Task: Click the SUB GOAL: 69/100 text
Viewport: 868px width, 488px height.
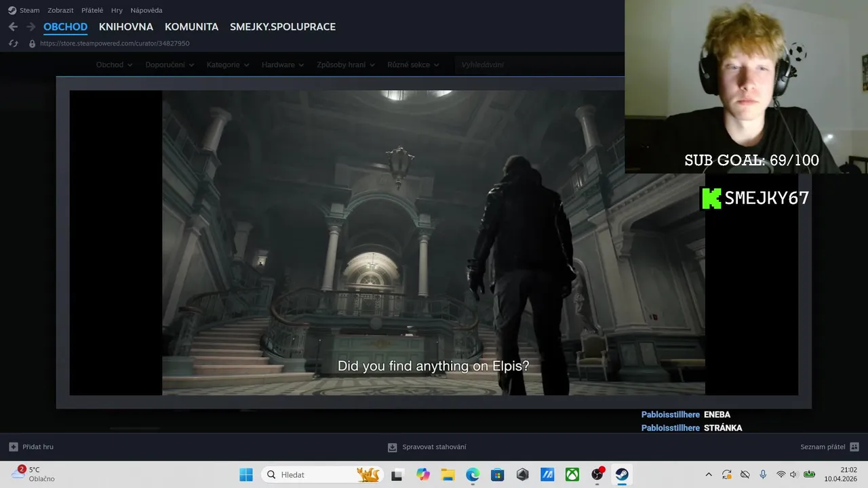Action: coord(751,161)
